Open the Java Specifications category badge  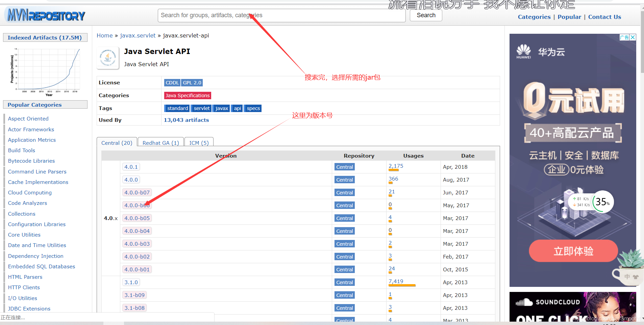click(x=188, y=96)
